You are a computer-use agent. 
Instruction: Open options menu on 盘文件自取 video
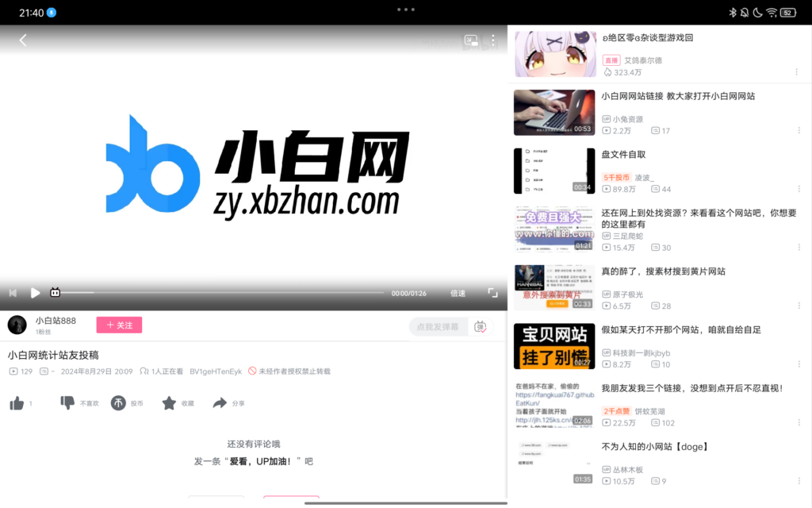point(799,189)
